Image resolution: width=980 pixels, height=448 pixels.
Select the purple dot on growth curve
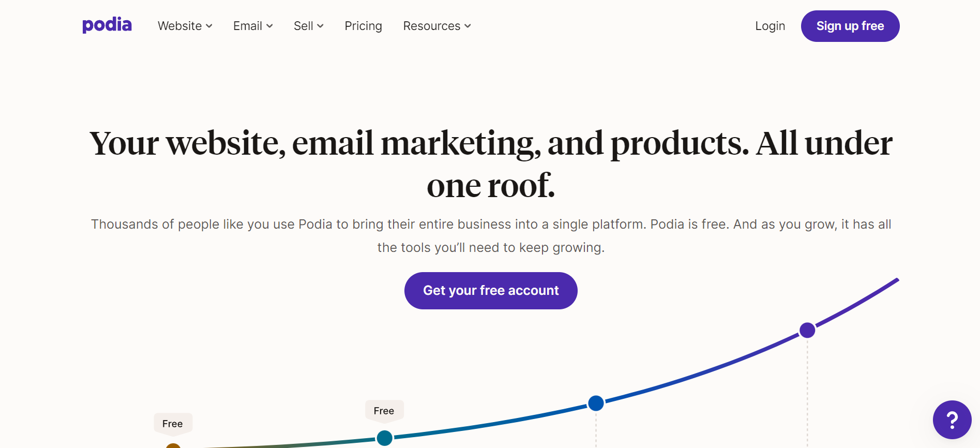click(807, 330)
